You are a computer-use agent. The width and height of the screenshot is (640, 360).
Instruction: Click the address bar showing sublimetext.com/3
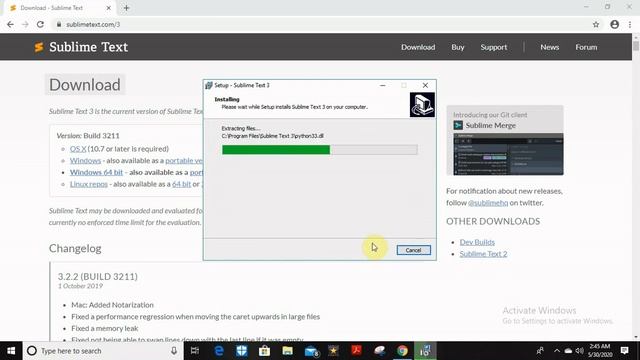click(322, 24)
